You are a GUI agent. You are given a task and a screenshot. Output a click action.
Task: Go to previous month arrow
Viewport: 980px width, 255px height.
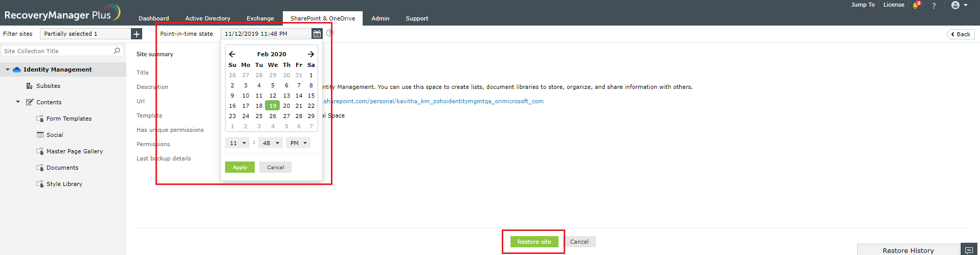232,54
